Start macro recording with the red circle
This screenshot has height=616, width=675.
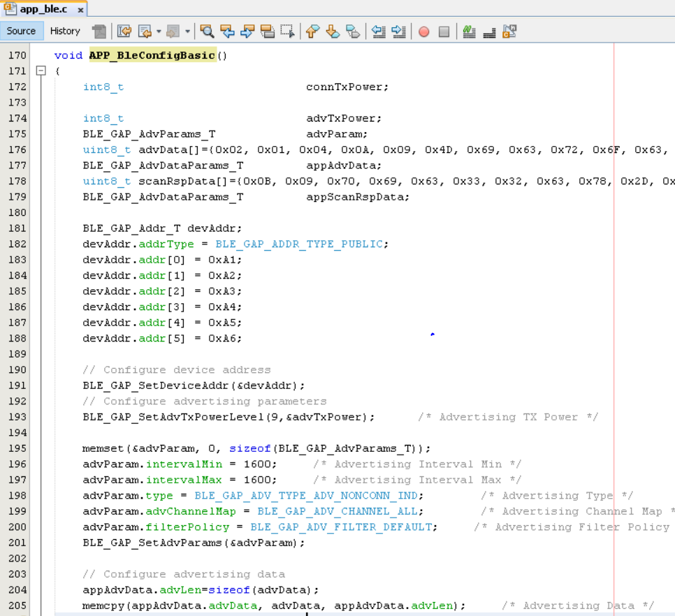pyautogui.click(x=423, y=31)
